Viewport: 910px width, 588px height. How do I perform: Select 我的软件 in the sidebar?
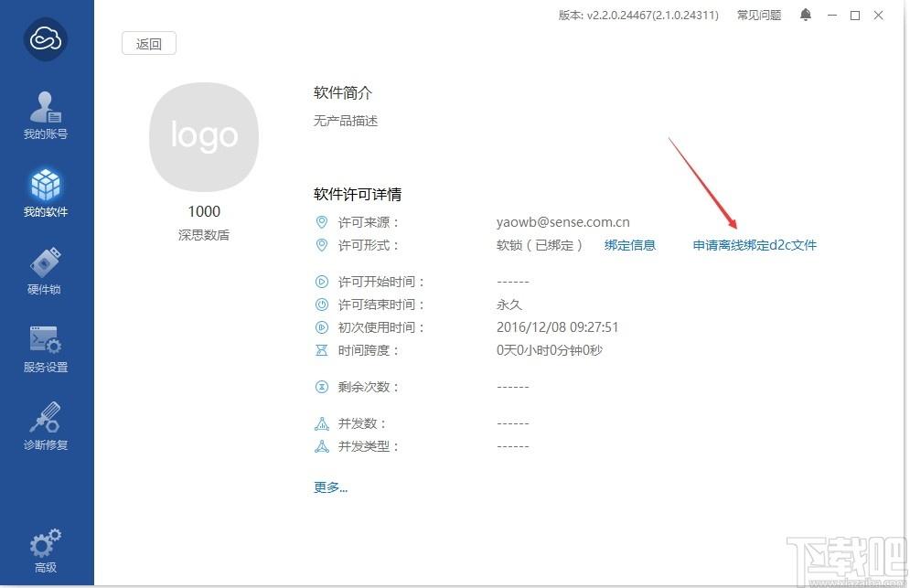(x=46, y=192)
